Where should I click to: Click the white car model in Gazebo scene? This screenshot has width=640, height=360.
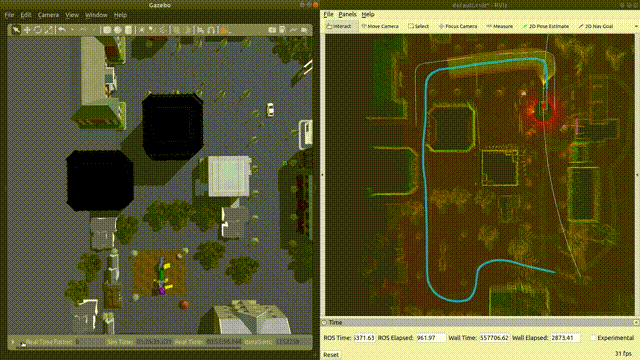(x=270, y=109)
